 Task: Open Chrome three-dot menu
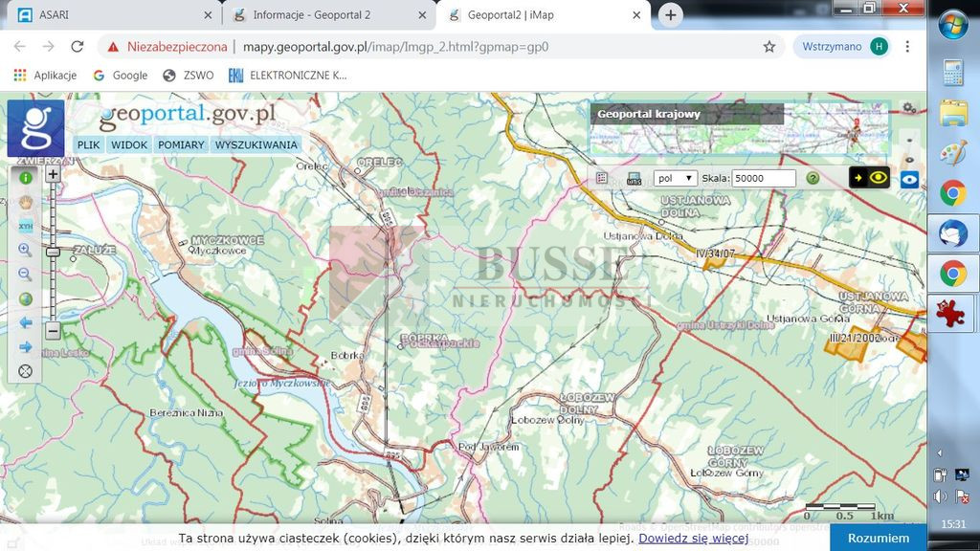907,46
